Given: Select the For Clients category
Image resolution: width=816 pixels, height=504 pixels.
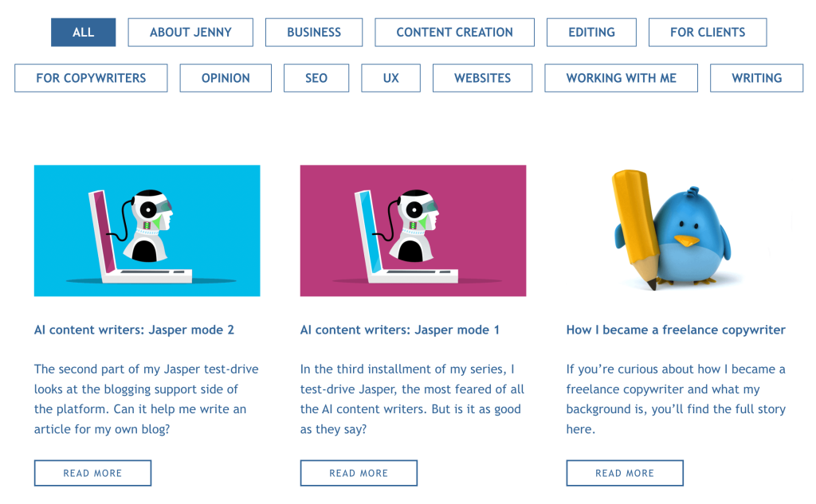Looking at the screenshot, I should coord(708,33).
